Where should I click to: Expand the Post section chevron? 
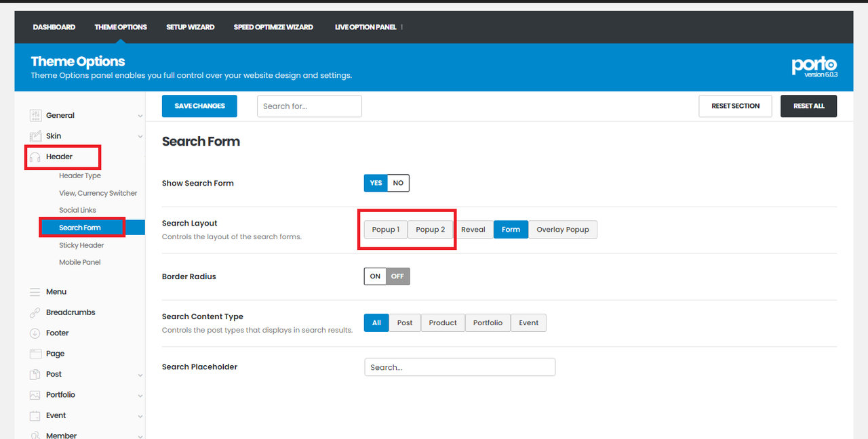point(140,375)
